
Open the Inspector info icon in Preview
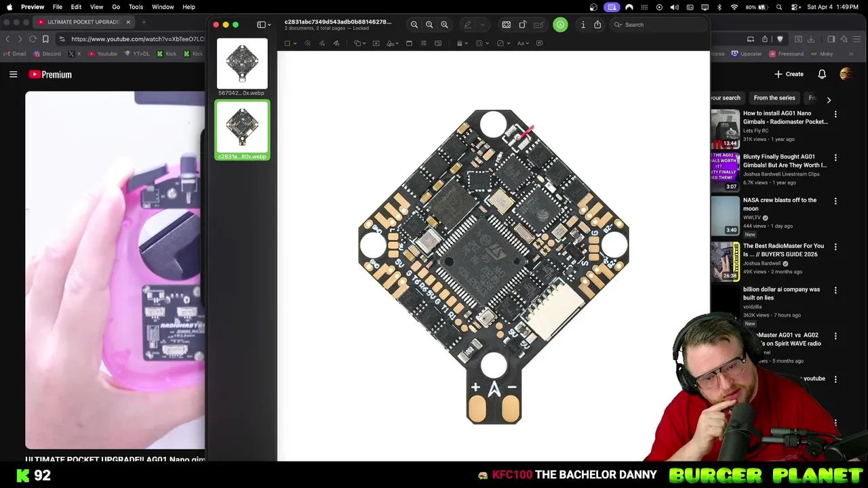(583, 24)
